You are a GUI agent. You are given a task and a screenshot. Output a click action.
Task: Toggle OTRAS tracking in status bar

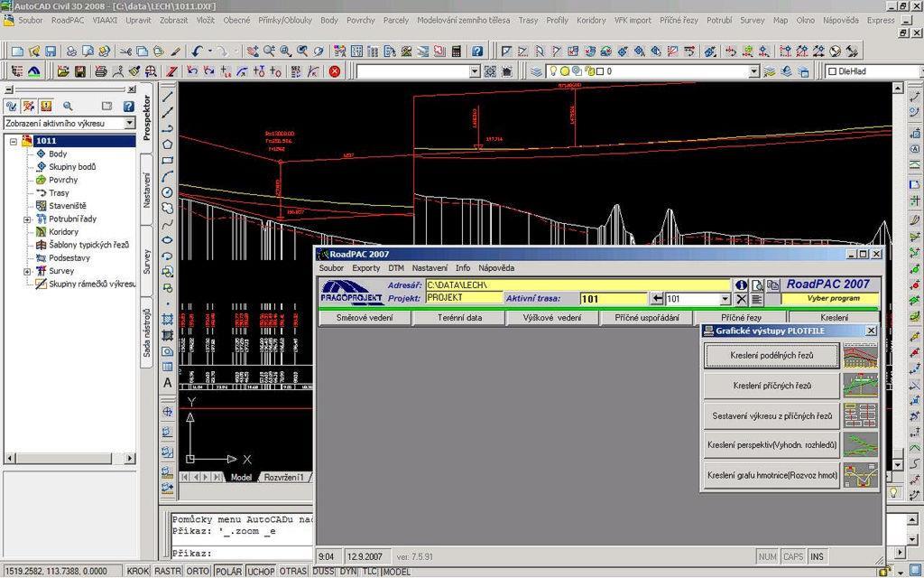coord(292,572)
